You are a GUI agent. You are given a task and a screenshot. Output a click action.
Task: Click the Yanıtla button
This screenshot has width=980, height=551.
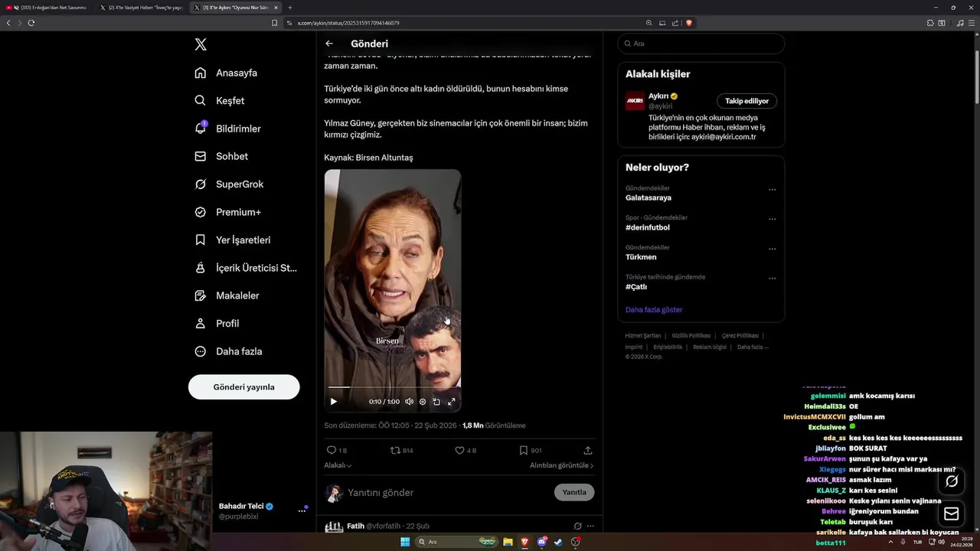574,492
